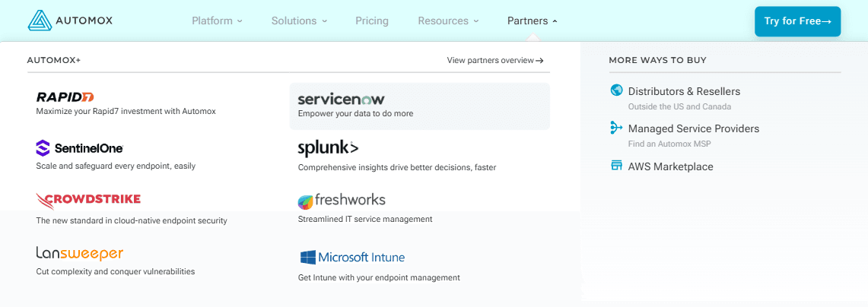Expand the Solutions menu chevron
The image size is (868, 307).
click(x=324, y=21)
